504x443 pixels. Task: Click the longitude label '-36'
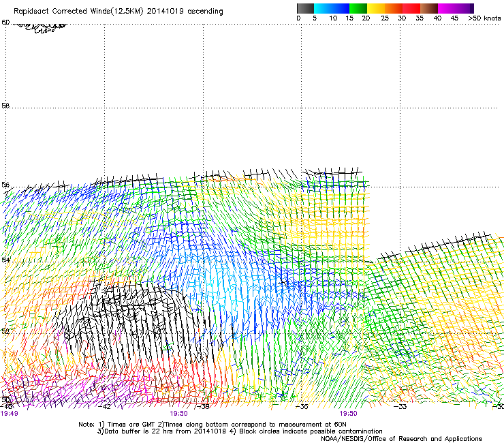point(302,407)
